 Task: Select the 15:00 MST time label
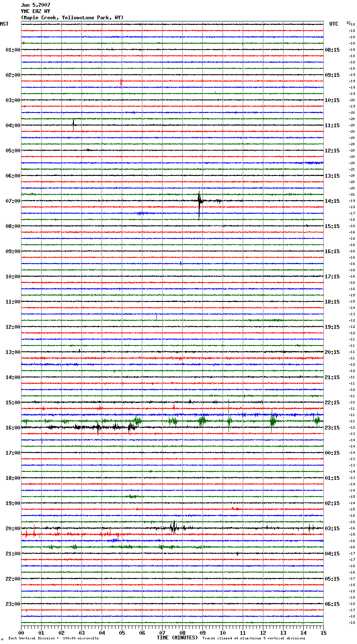pyautogui.click(x=13, y=403)
